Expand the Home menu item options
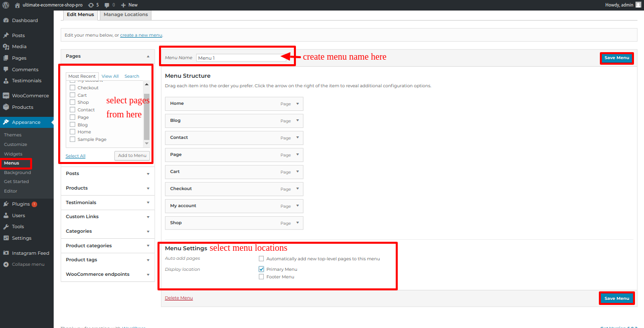This screenshot has height=328, width=644. click(x=297, y=104)
